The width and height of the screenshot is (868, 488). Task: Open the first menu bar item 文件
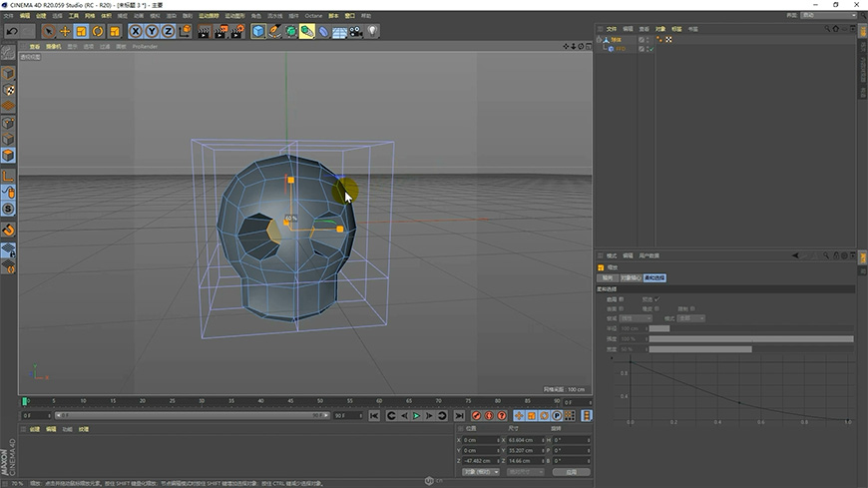coord(8,16)
